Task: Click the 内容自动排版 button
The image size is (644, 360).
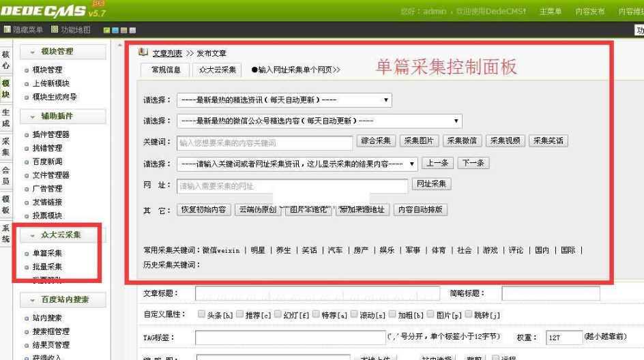Action: coord(420,210)
